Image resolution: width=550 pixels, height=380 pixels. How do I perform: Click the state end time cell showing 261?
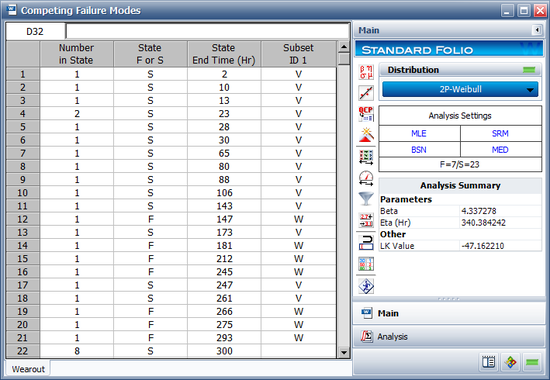point(224,298)
